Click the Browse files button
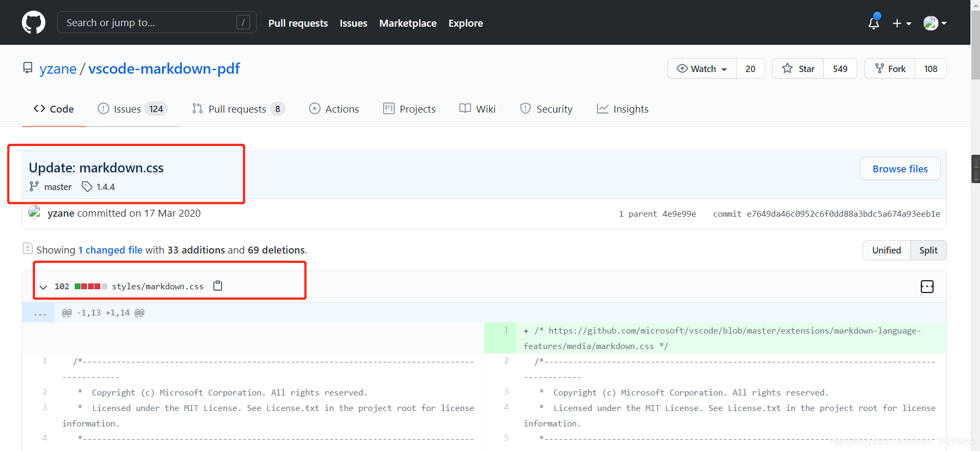 click(x=900, y=169)
